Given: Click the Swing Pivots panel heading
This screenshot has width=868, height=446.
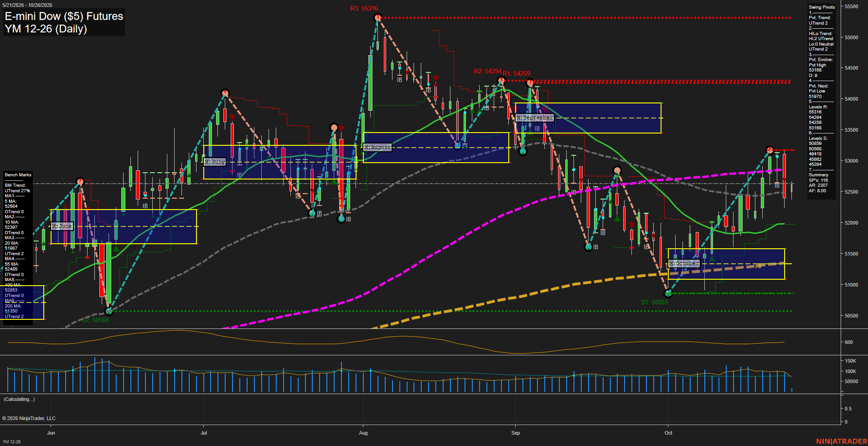Looking at the screenshot, I should coord(822,7).
